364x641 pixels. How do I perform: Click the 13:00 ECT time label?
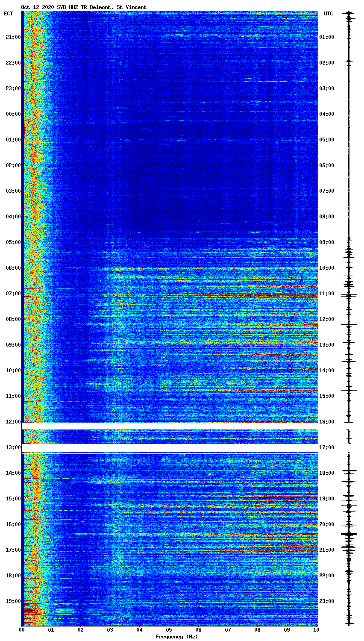click(13, 447)
